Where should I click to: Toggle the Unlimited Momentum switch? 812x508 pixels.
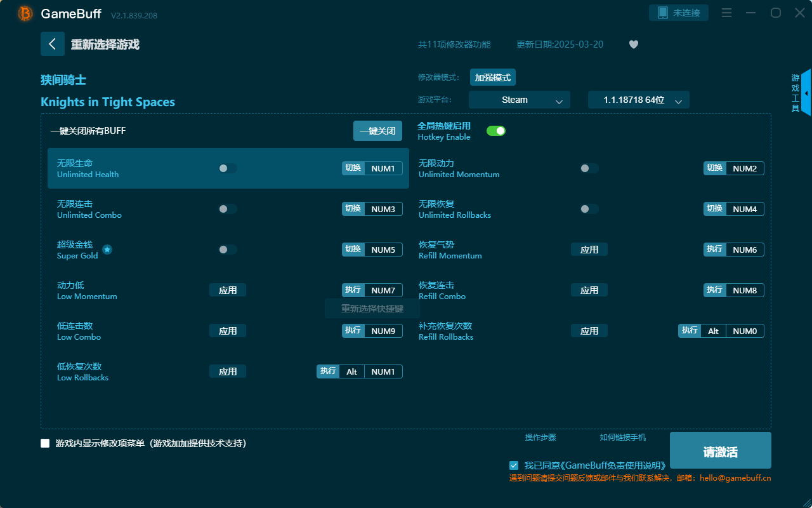(x=589, y=168)
